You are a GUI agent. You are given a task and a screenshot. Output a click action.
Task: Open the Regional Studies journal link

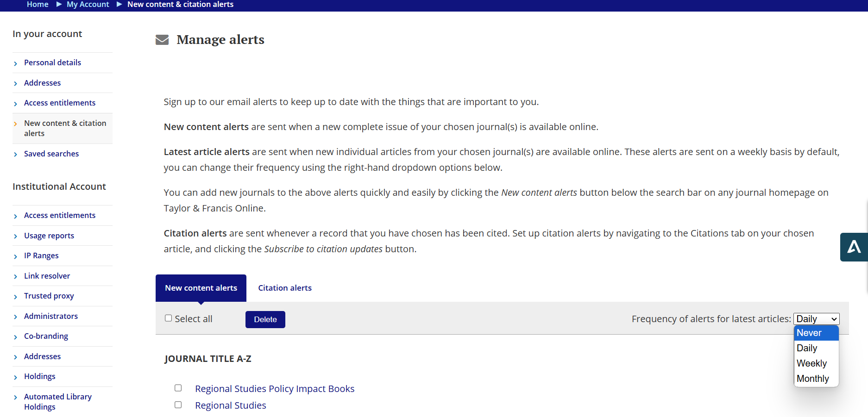pos(230,405)
